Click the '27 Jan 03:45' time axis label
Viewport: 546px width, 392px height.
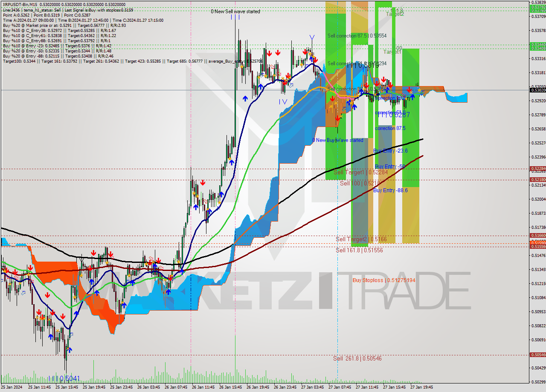tap(313, 388)
